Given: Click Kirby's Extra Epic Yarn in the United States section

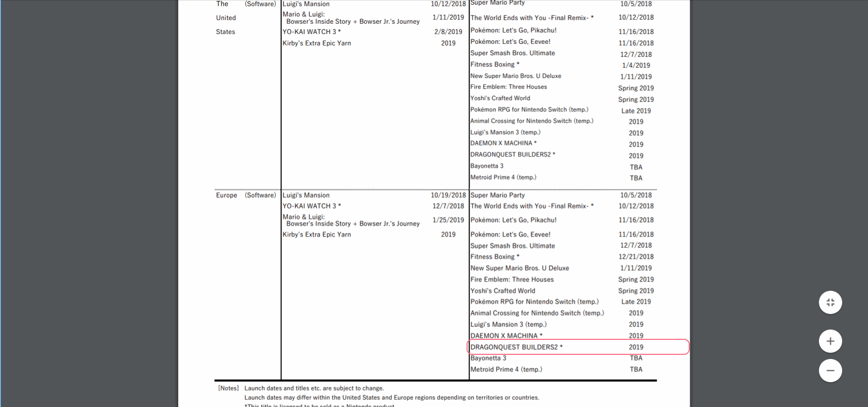Looking at the screenshot, I should (317, 43).
